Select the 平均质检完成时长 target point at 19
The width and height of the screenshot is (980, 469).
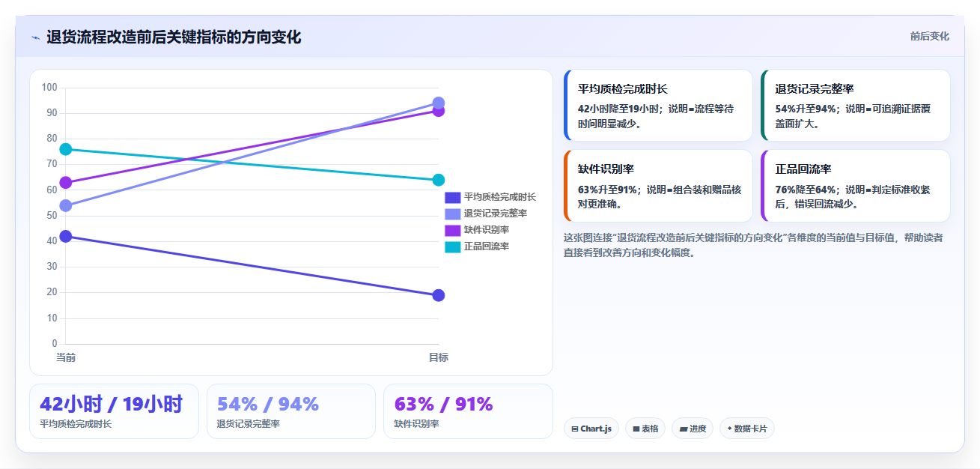(439, 295)
